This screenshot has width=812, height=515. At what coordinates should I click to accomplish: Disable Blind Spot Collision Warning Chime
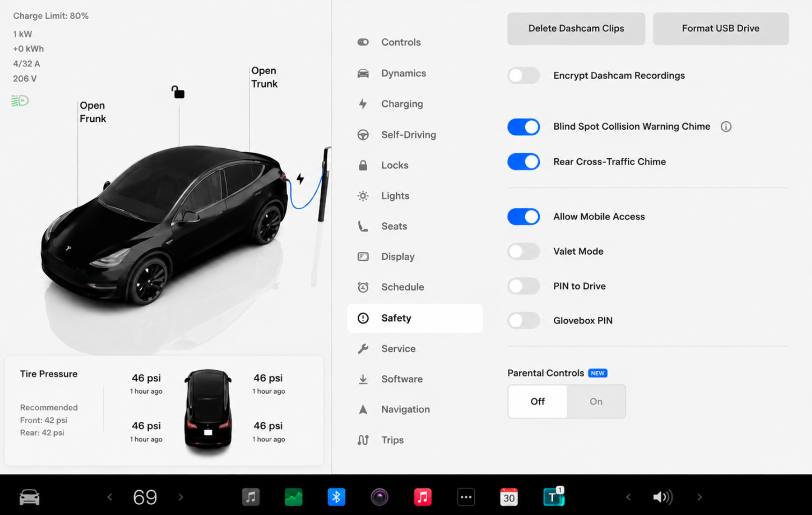click(x=523, y=127)
